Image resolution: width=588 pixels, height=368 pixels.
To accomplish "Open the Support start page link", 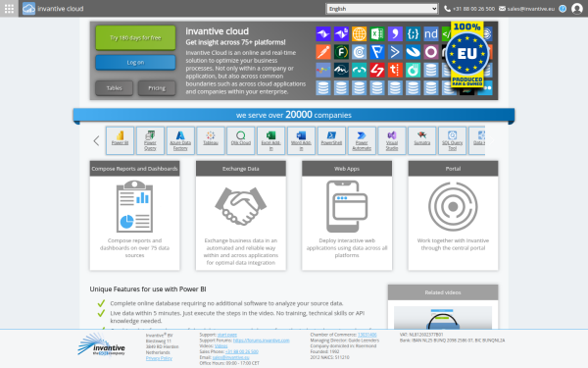I will pyautogui.click(x=227, y=335).
